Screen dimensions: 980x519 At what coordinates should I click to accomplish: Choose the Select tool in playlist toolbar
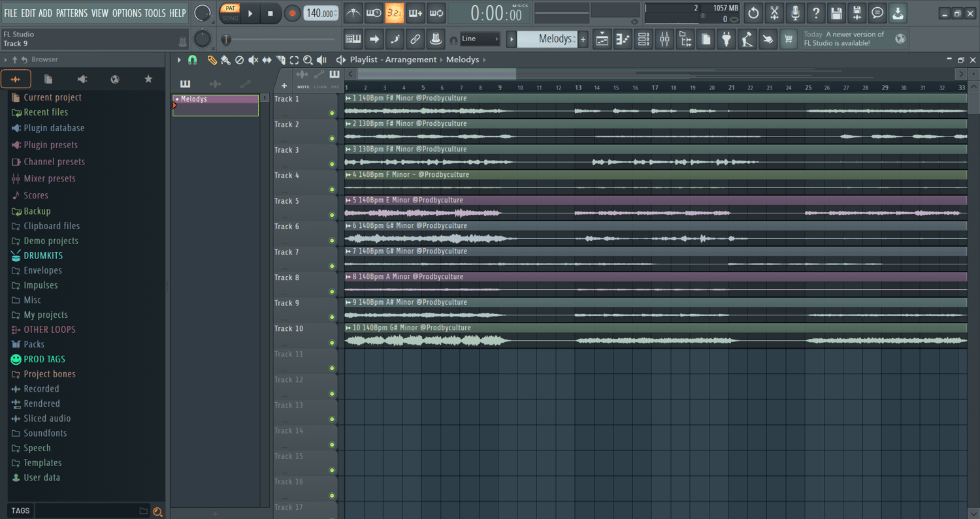click(x=294, y=60)
